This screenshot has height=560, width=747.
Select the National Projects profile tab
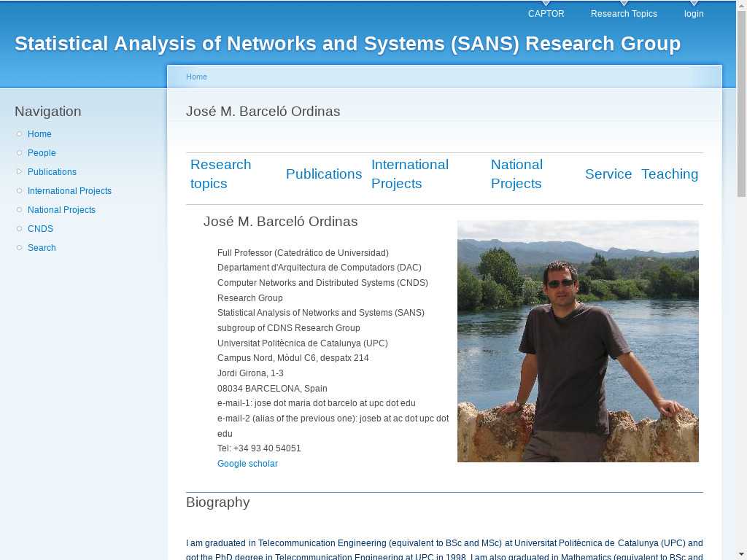click(517, 174)
